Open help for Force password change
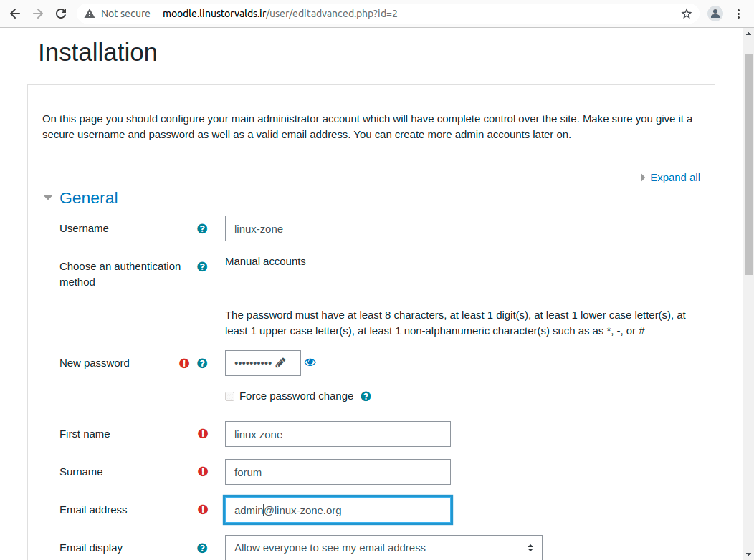The width and height of the screenshot is (754, 560). 366,396
